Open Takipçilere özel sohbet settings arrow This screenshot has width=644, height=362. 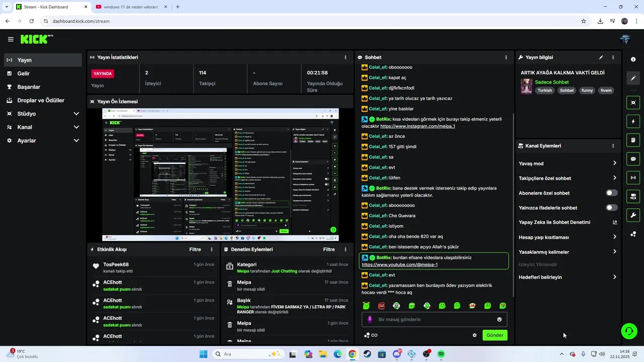pyautogui.click(x=614, y=178)
